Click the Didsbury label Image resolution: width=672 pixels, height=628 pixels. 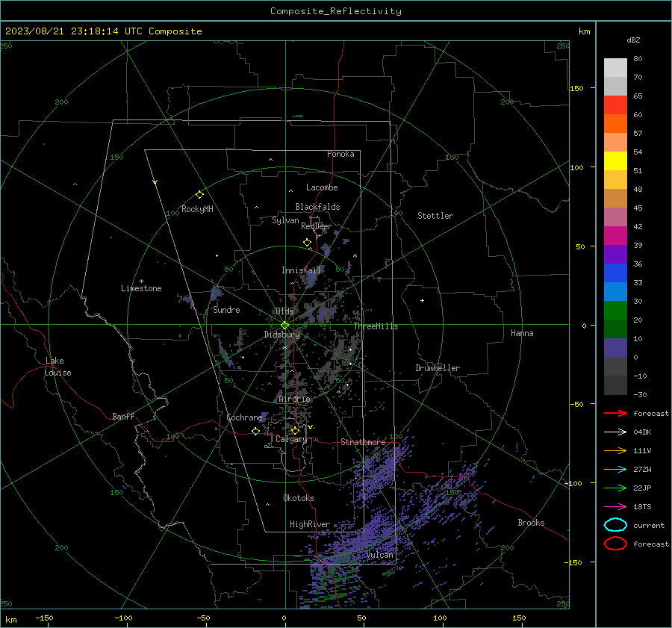coord(281,335)
